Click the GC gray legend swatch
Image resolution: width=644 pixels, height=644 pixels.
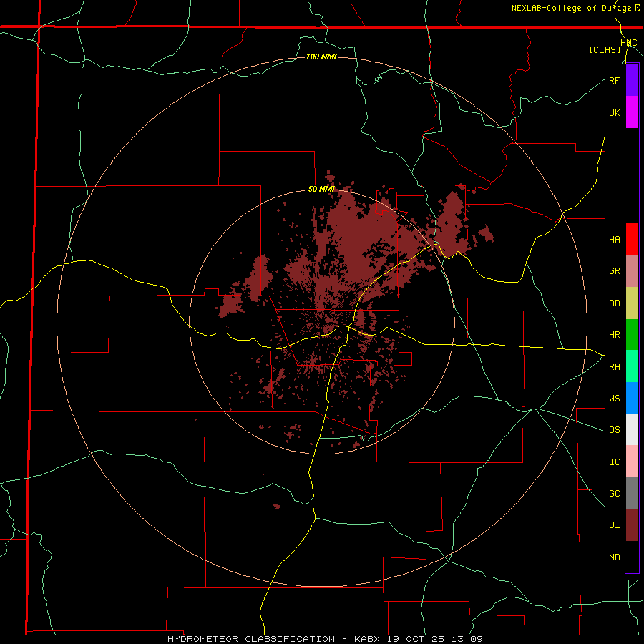(x=632, y=493)
